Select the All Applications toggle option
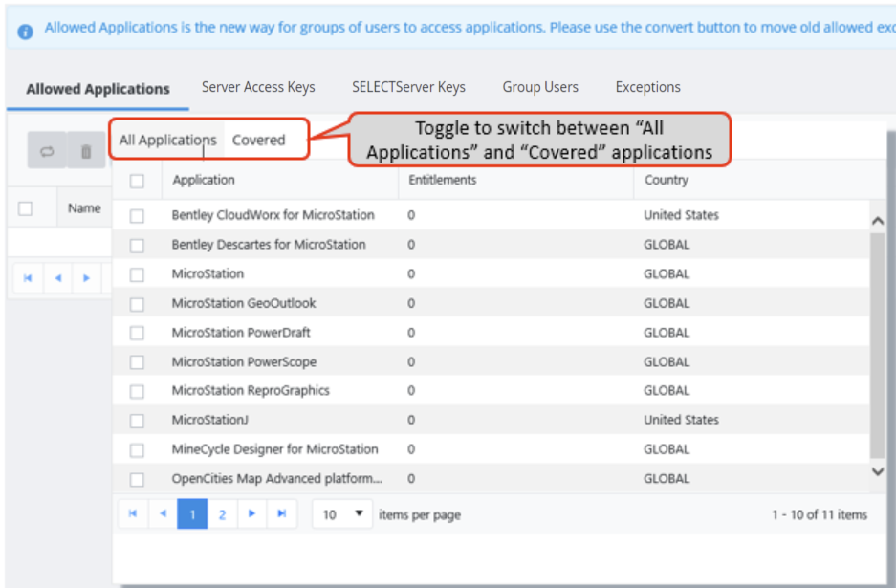 coord(168,140)
